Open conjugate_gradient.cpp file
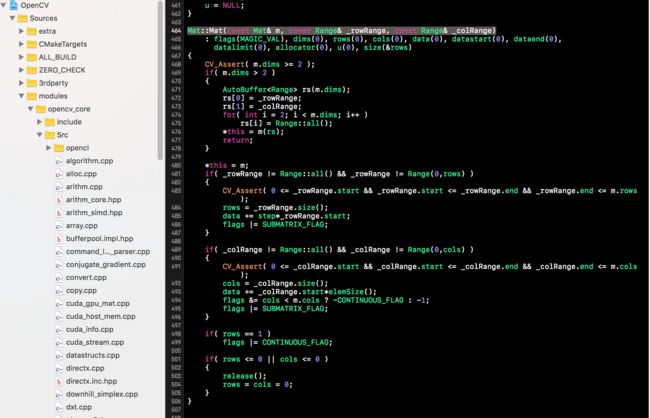 tap(106, 265)
